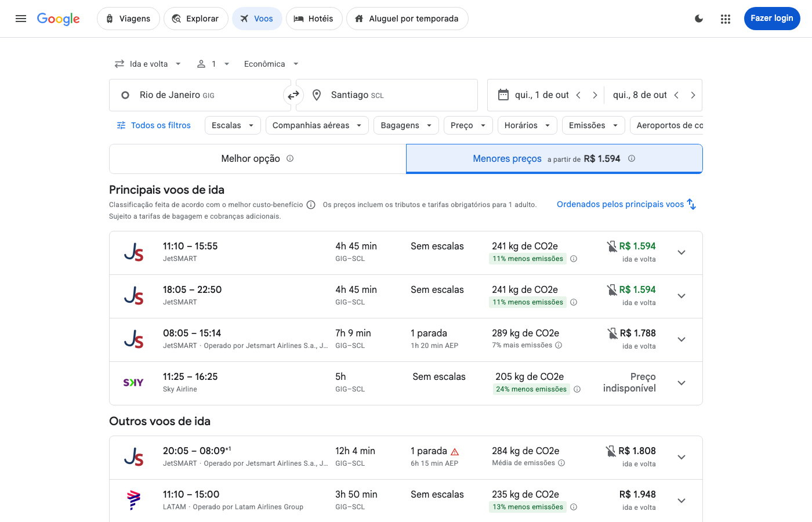812x522 pixels.
Task: Show info about Menores preços
Action: (632, 158)
